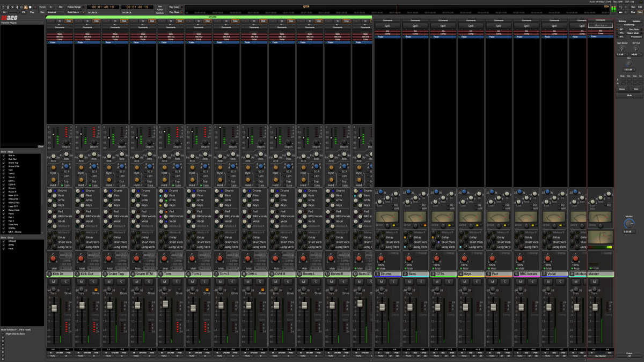This screenshot has width=644, height=362.
Task: Stop transport with the stop button
Action: click(x=30, y=7)
